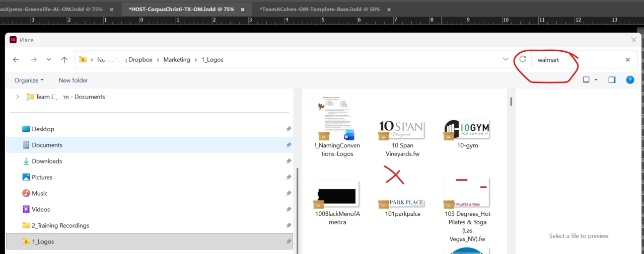Close the Greenville-AL-OM.indd tab

tap(111, 10)
